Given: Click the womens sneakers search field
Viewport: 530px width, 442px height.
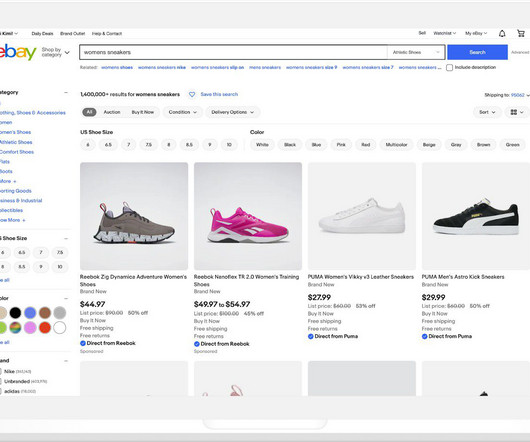Looking at the screenshot, I should pyautogui.click(x=233, y=52).
